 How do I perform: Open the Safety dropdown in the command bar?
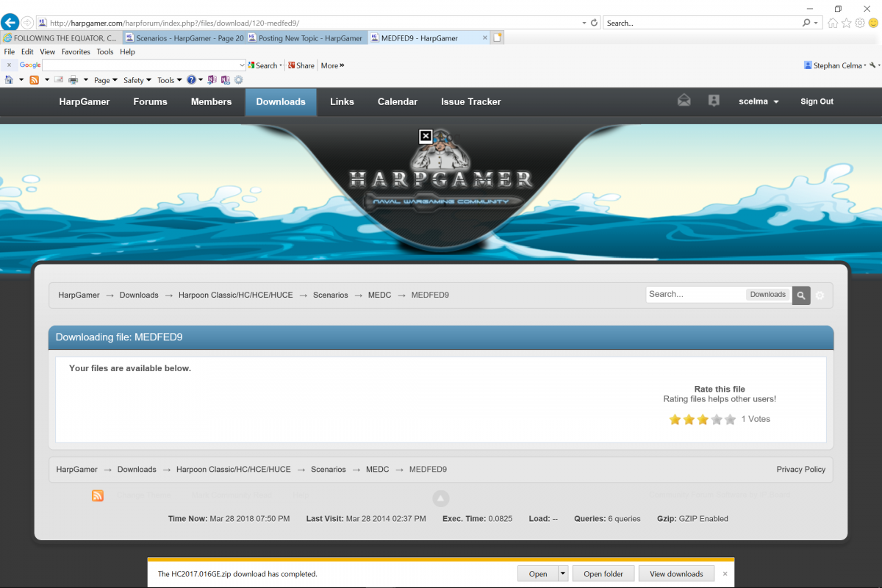point(137,80)
